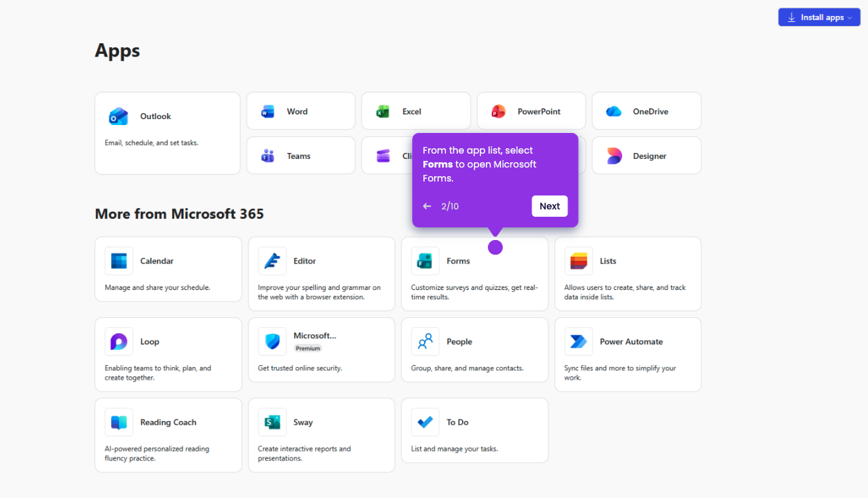Viewport: 868px width, 498px height.
Task: Click the Power Automate icon
Action: (579, 342)
